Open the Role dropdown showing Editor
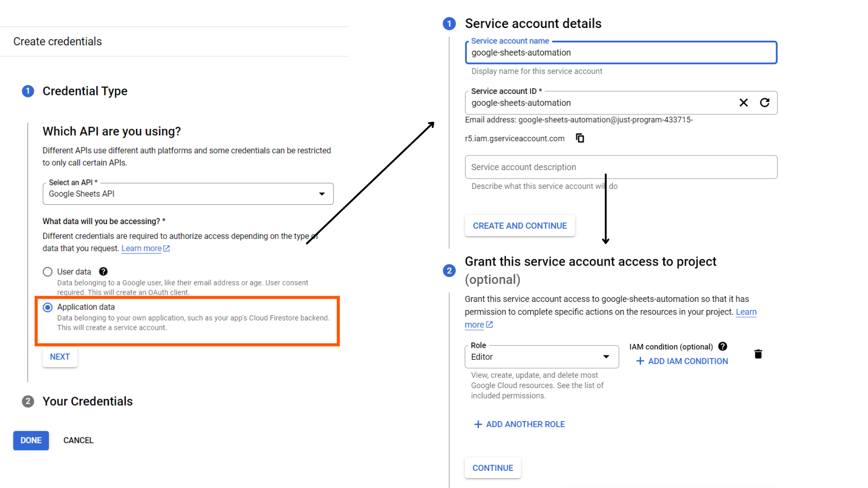This screenshot has height=488, width=868. click(542, 357)
